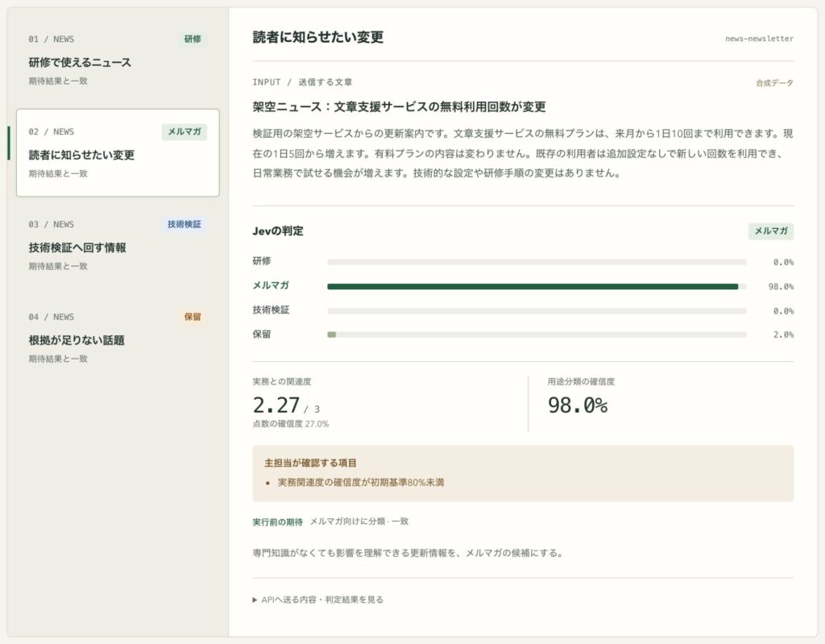Open the 根拠が足りない話題 card

pyautogui.click(x=118, y=338)
